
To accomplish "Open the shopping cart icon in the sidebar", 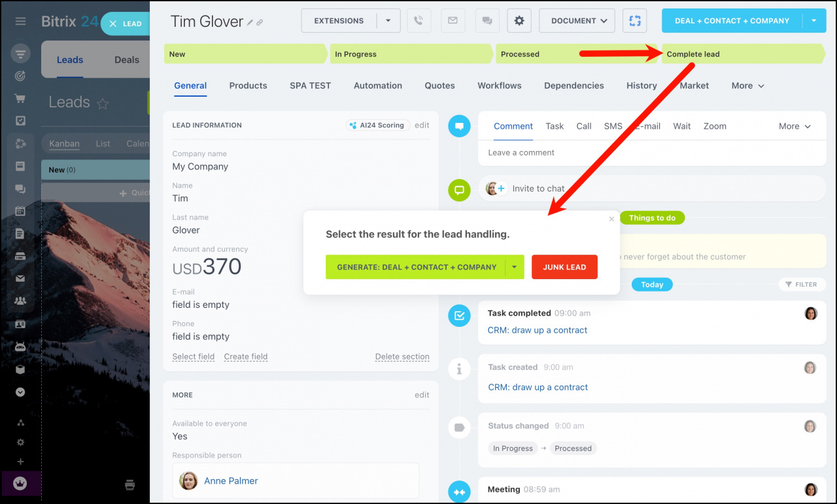I will point(20,99).
